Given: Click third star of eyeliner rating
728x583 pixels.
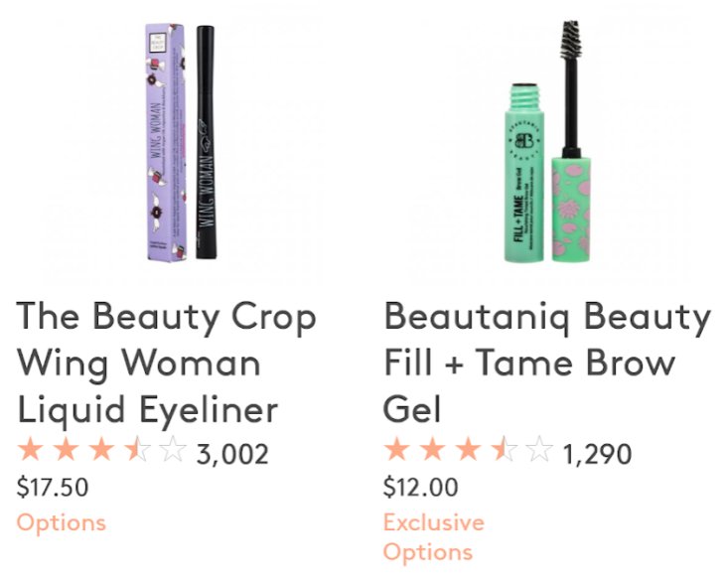Looking at the screenshot, I should tap(101, 449).
